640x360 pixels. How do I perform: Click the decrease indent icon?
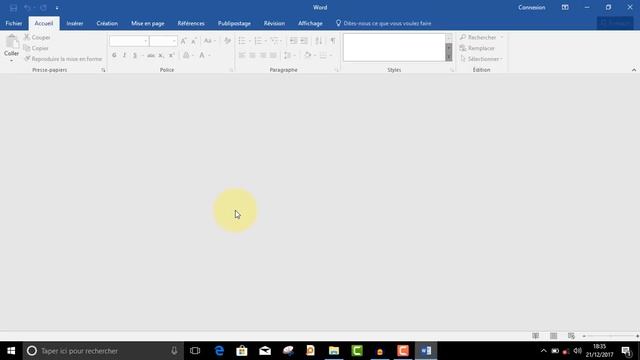tap(293, 41)
